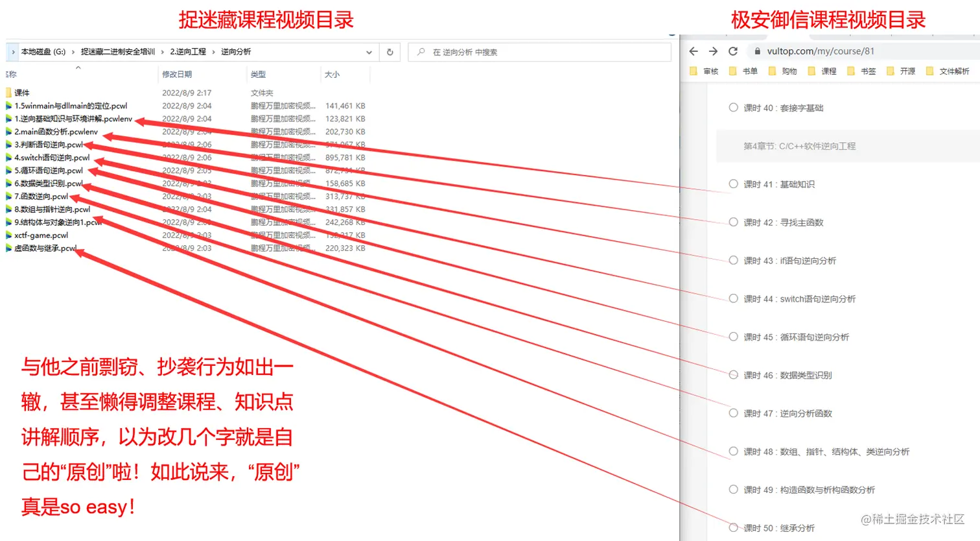This screenshot has width=980, height=541.
Task: Select file icon of 5.循环语句逆向.pcwl
Action: click(9, 171)
